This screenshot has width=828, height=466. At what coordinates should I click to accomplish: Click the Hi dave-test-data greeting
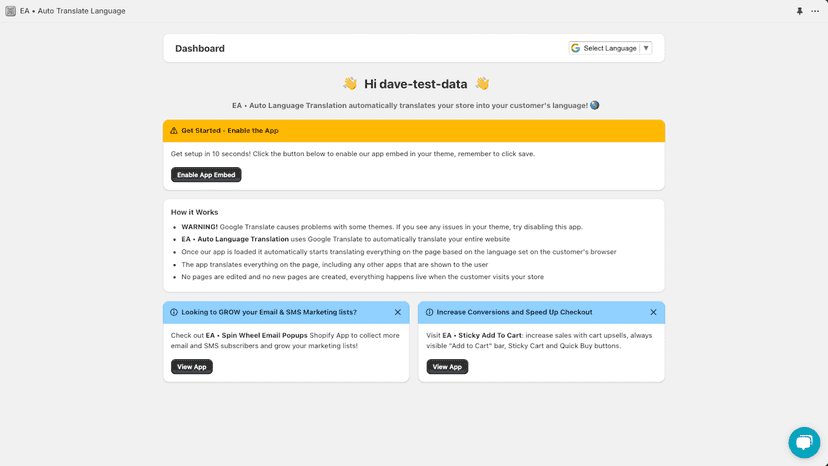(416, 84)
